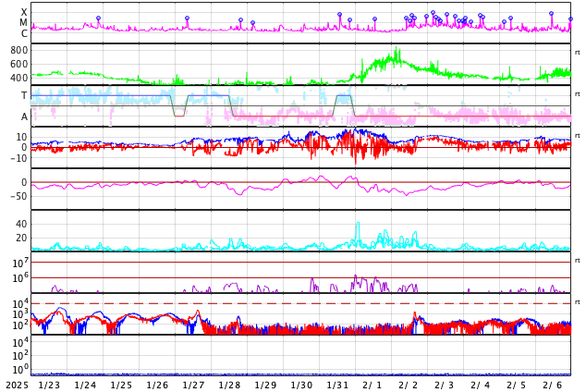Click the 1/29 date label
The height and width of the screenshot is (392, 586).
coord(265,386)
